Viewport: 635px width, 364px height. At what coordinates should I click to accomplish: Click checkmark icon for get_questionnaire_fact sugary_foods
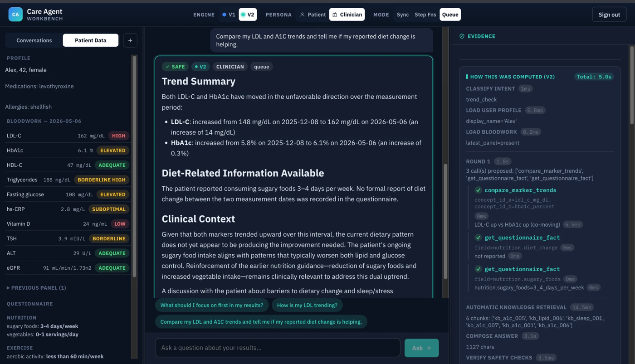click(478, 269)
